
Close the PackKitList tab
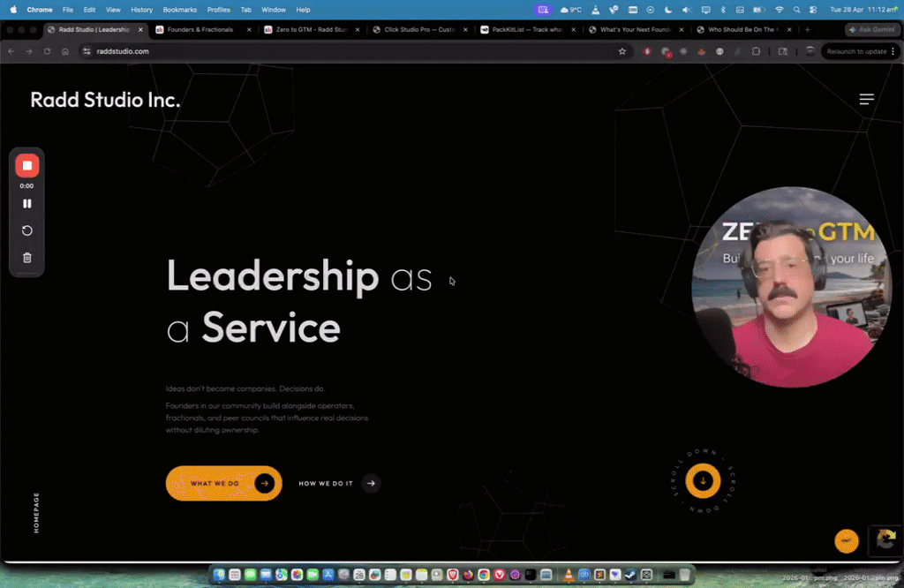(573, 29)
